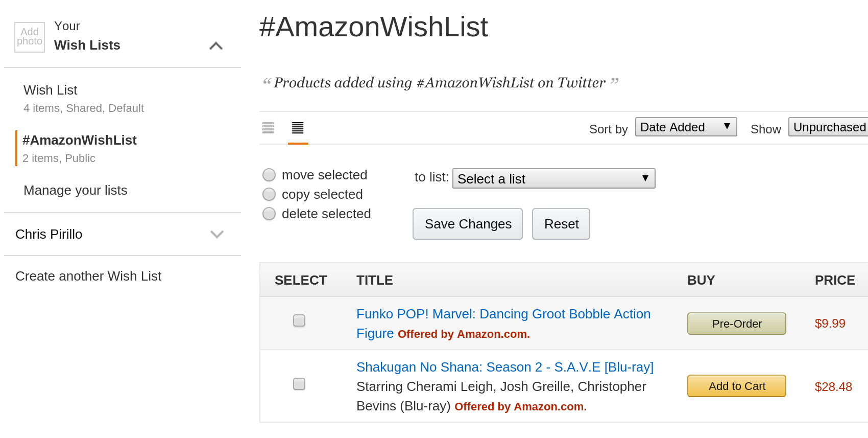Screen dimensions: 868x438
Task: Select the move selected radio button
Action: click(x=269, y=175)
